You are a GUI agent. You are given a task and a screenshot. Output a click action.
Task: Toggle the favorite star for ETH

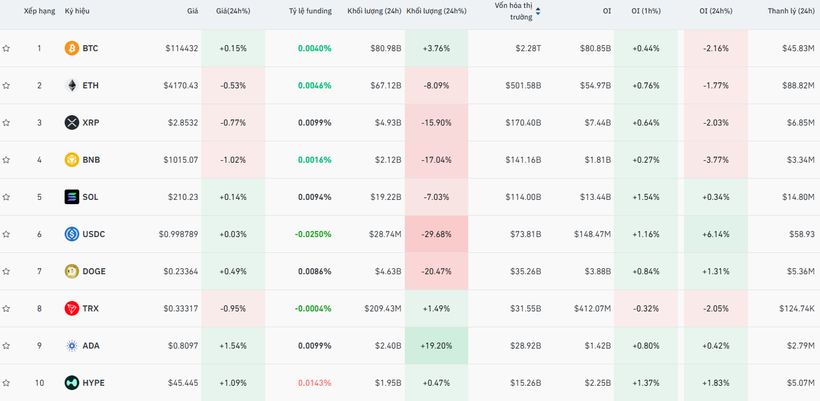pyautogui.click(x=6, y=85)
